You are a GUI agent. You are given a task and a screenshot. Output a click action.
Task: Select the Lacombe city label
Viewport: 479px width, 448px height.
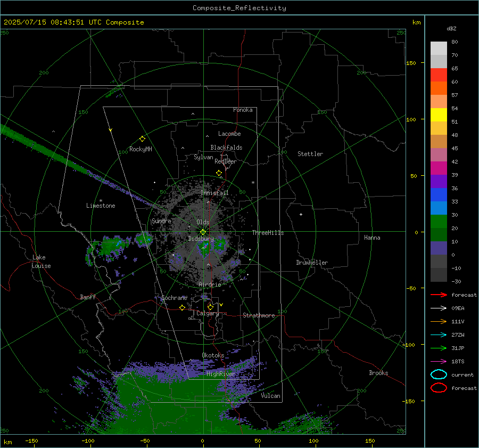[229, 134]
